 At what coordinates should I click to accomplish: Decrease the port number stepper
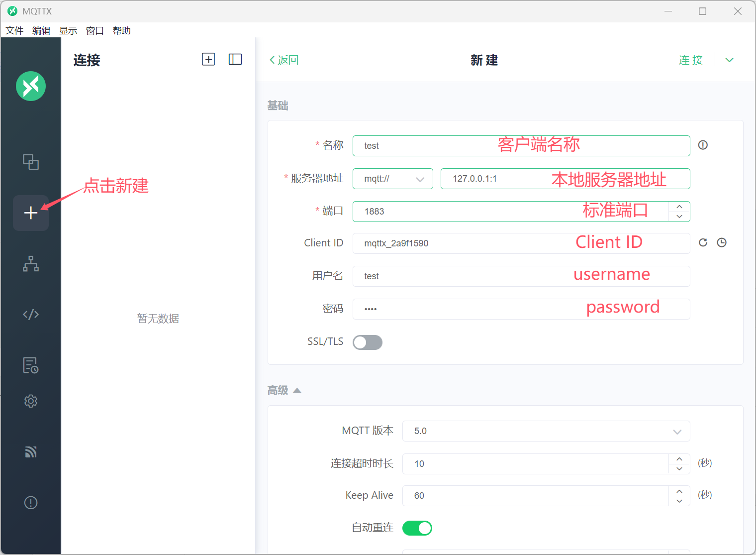point(679,217)
